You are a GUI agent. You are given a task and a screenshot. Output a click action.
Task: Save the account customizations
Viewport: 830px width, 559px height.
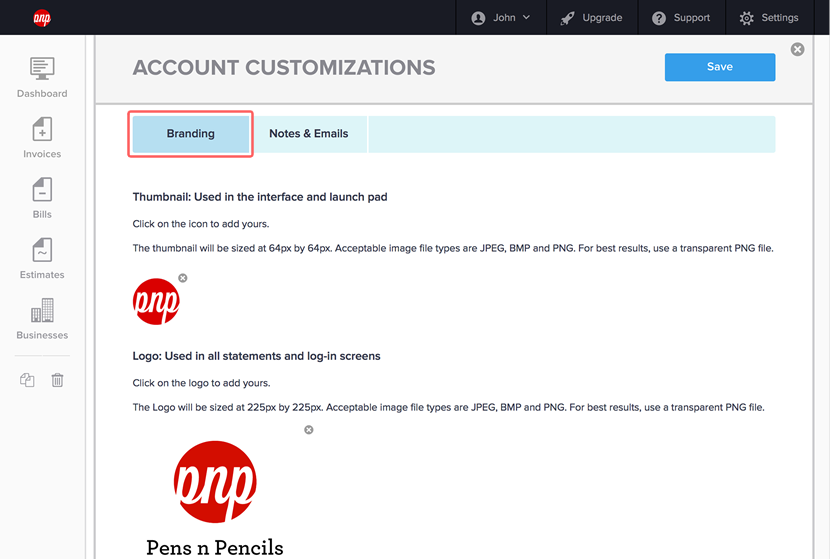pyautogui.click(x=720, y=67)
